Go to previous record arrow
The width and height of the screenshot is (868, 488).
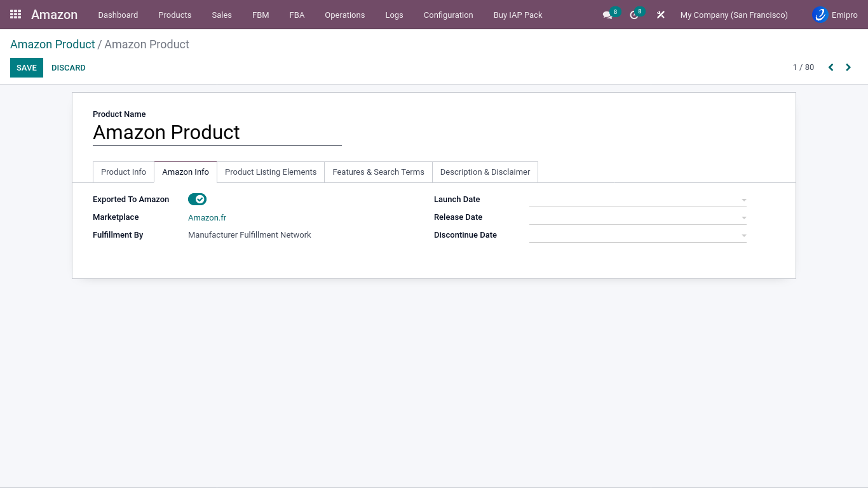point(831,67)
